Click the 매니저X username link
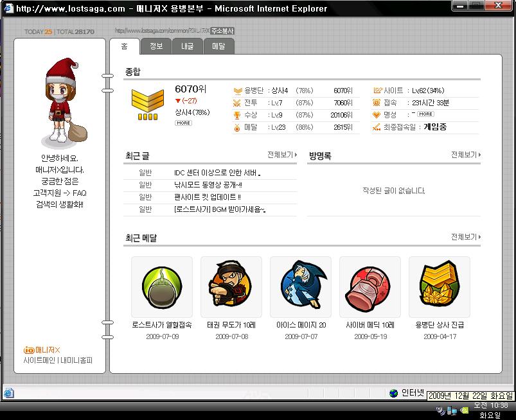Viewport: 516px width, 420px height. click(x=48, y=350)
